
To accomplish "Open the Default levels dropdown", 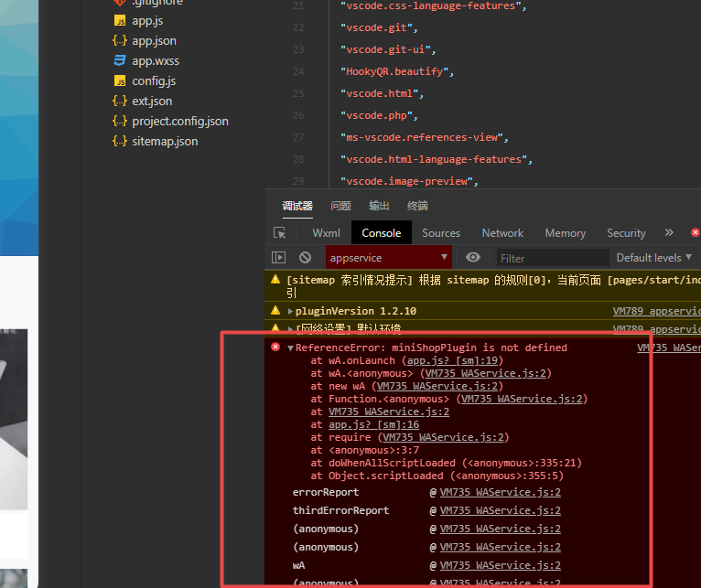I will pos(653,258).
